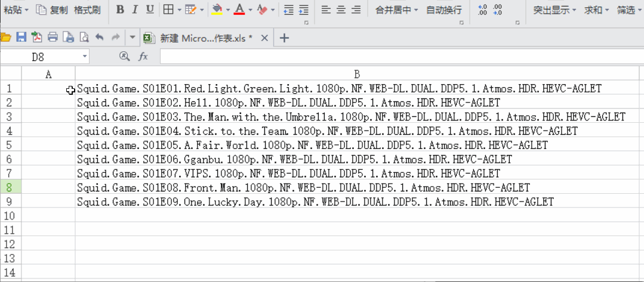Apply cell borders with the grid icon
The width and height of the screenshot is (644, 282).
168,10
